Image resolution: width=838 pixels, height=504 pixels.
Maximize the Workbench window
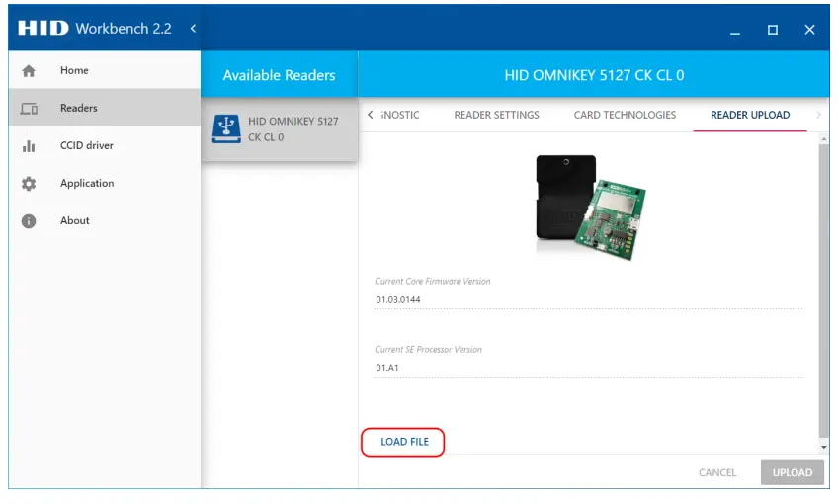coord(772,30)
